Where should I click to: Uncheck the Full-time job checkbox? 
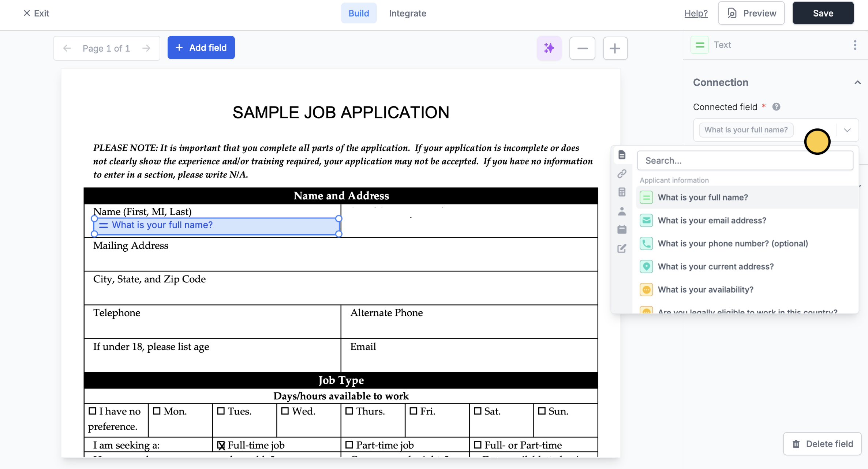click(x=221, y=445)
